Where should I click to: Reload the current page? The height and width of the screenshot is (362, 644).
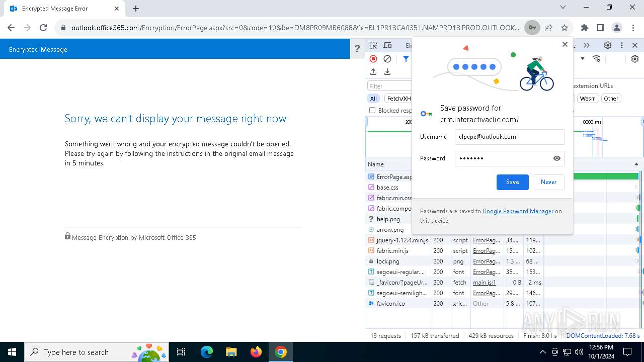(43, 28)
